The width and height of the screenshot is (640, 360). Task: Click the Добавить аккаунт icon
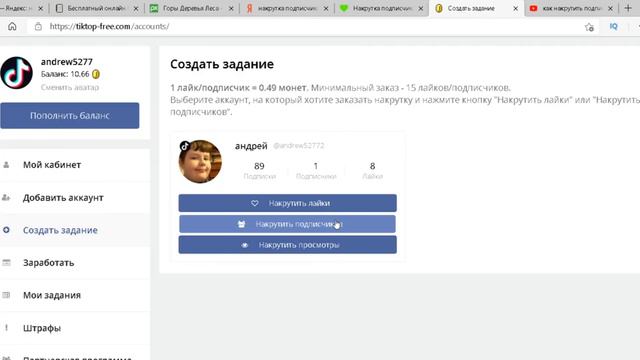click(x=6, y=198)
